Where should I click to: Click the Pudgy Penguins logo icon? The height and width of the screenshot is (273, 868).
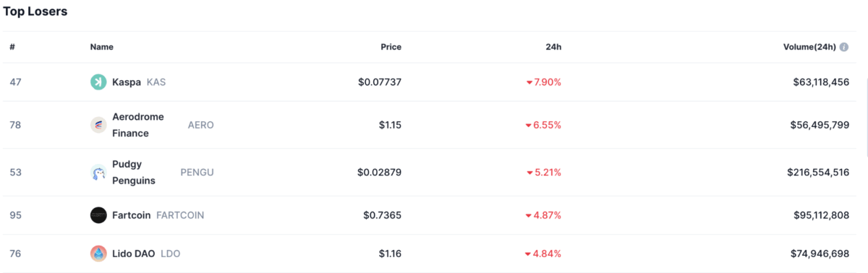coord(98,173)
